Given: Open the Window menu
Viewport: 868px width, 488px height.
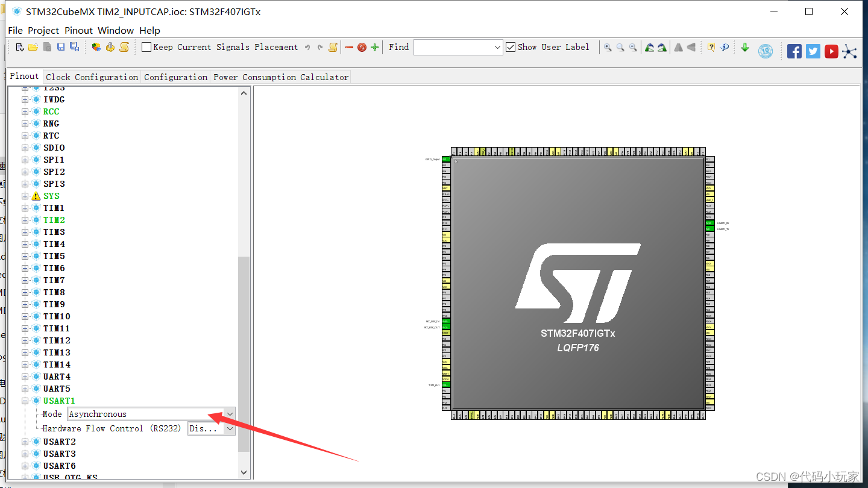Looking at the screenshot, I should coord(116,30).
